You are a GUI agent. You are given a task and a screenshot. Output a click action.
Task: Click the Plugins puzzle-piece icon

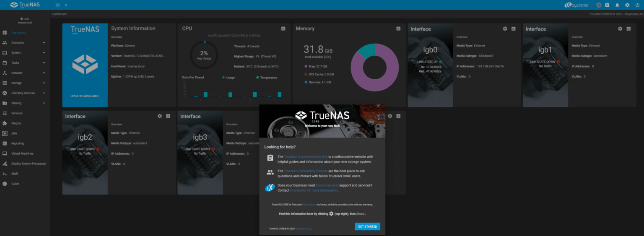pyautogui.click(x=5, y=123)
